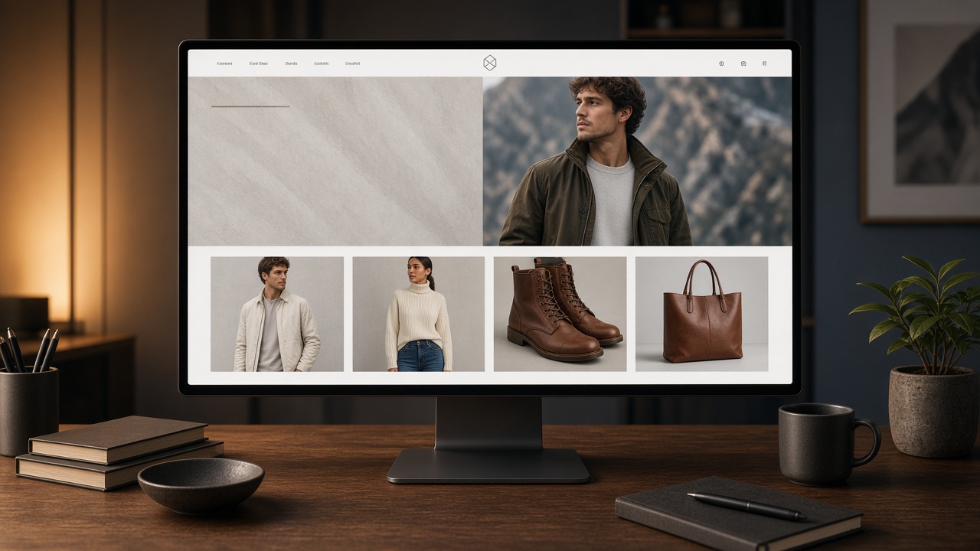The width and height of the screenshot is (980, 551).
Task: Open the brown leather tote bag product
Action: point(701,314)
